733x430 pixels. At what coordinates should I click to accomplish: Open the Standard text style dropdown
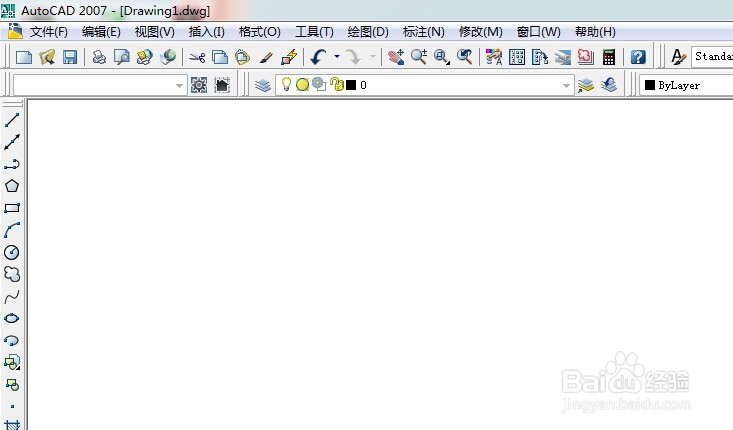[x=712, y=57]
